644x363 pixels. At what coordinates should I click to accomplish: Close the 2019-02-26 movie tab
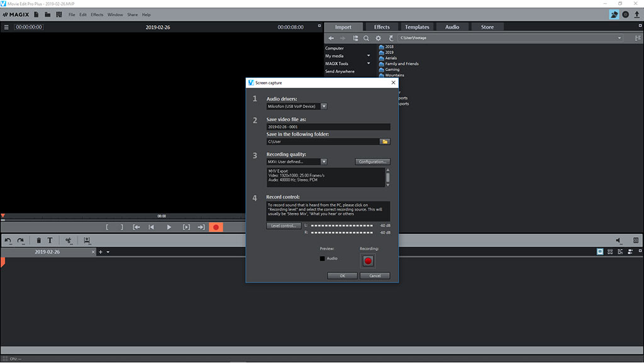pyautogui.click(x=93, y=252)
